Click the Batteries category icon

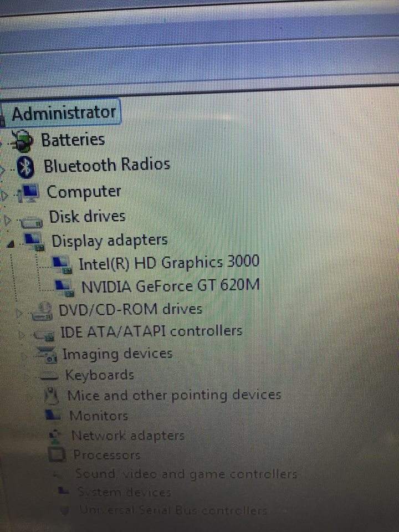point(22,141)
